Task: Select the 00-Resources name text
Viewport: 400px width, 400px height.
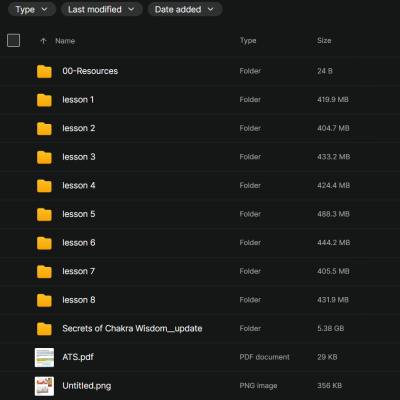Action: tap(90, 71)
